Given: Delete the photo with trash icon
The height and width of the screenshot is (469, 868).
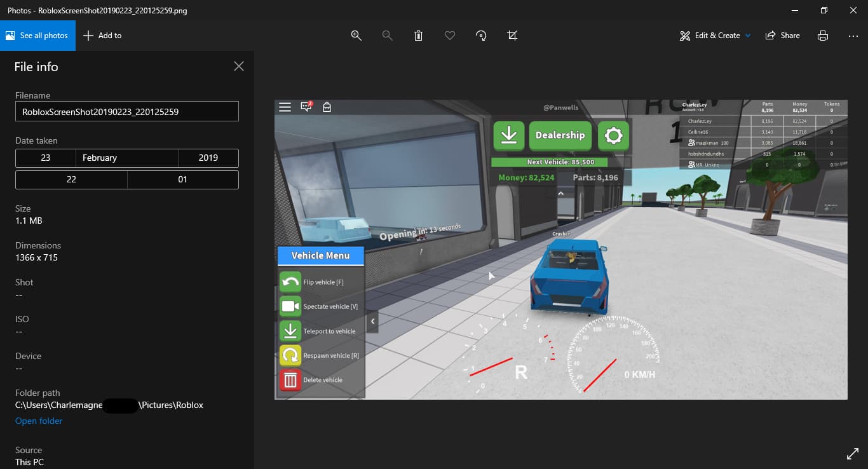Looking at the screenshot, I should pyautogui.click(x=418, y=36).
